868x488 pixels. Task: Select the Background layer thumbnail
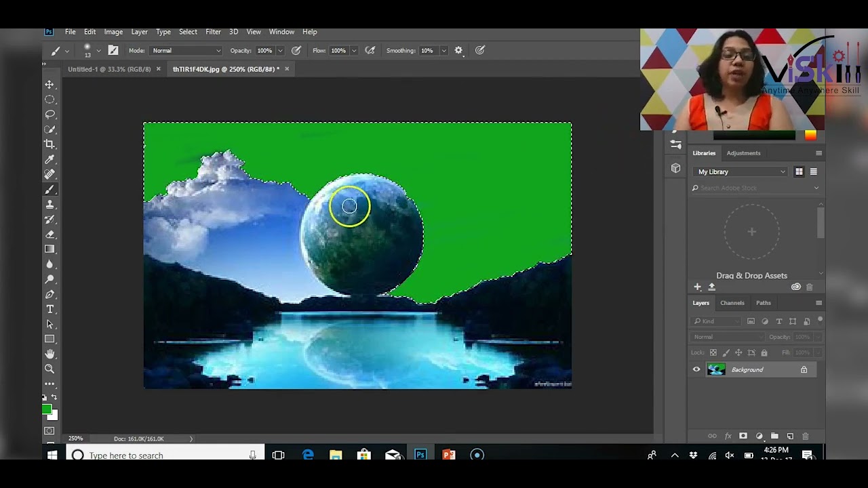717,369
